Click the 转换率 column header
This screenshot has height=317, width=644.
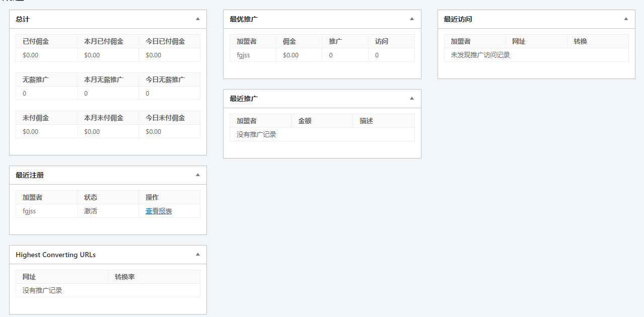(124, 277)
